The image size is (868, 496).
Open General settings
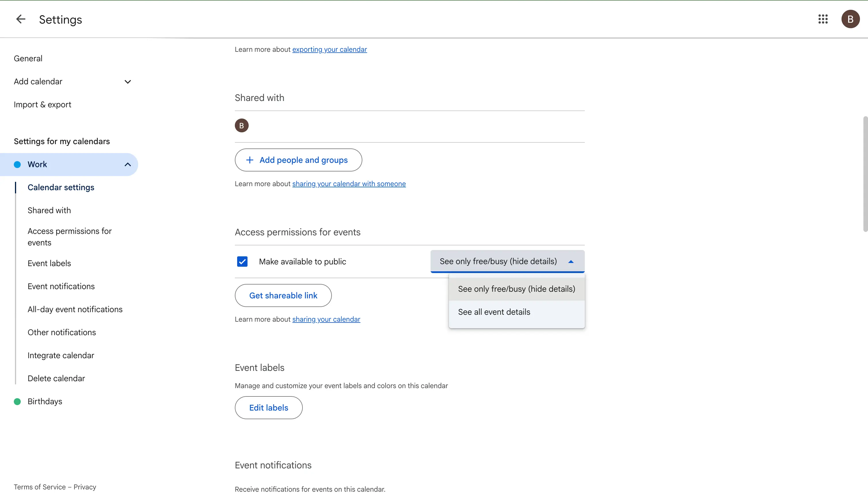28,59
